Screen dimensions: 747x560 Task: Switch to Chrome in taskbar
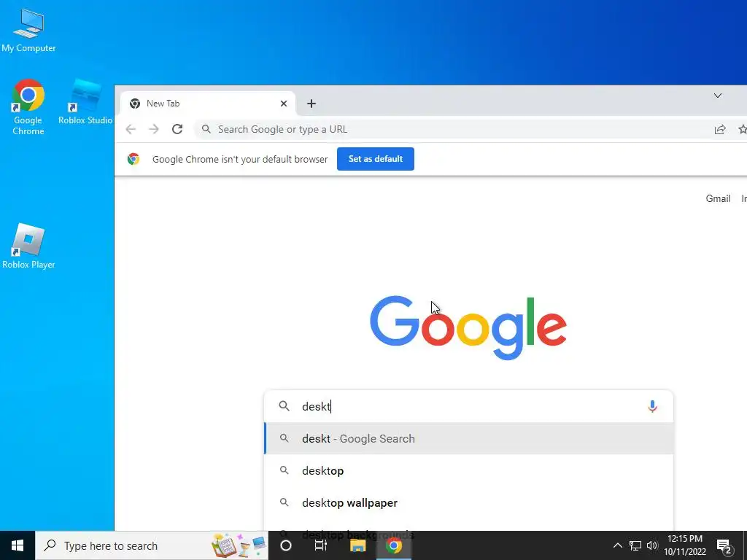click(x=393, y=545)
